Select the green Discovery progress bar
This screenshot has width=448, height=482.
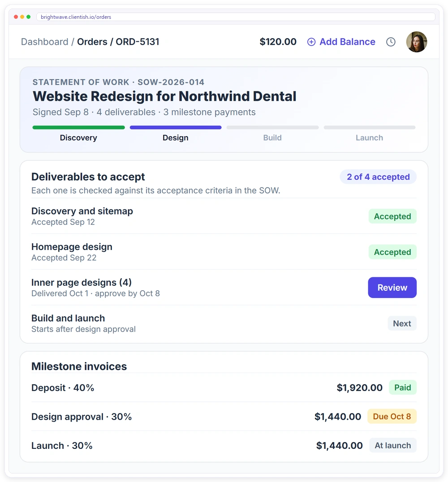[78, 127]
